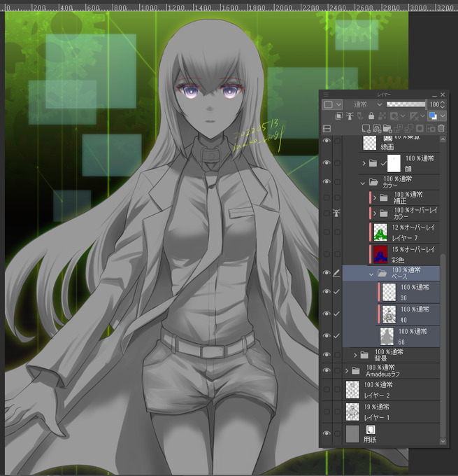Screen dimensions: 458x476
Task: Show レイヤー 7 via visibility box
Action: [x=327, y=232]
